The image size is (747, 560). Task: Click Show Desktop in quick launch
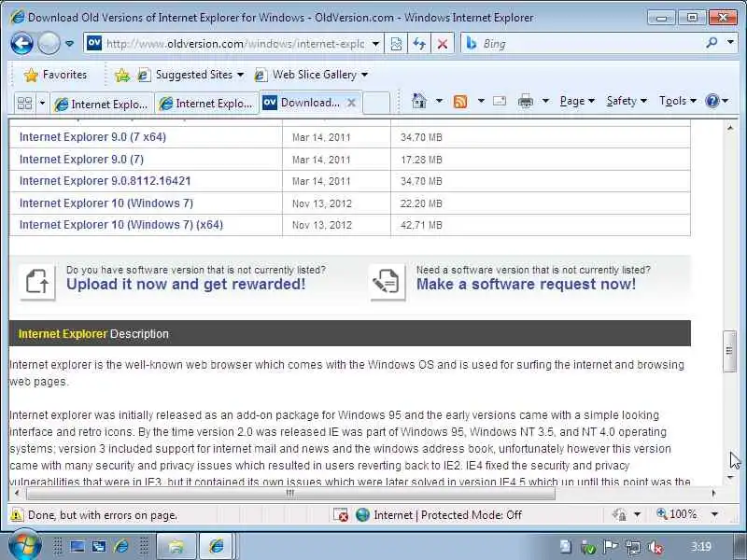[78, 546]
